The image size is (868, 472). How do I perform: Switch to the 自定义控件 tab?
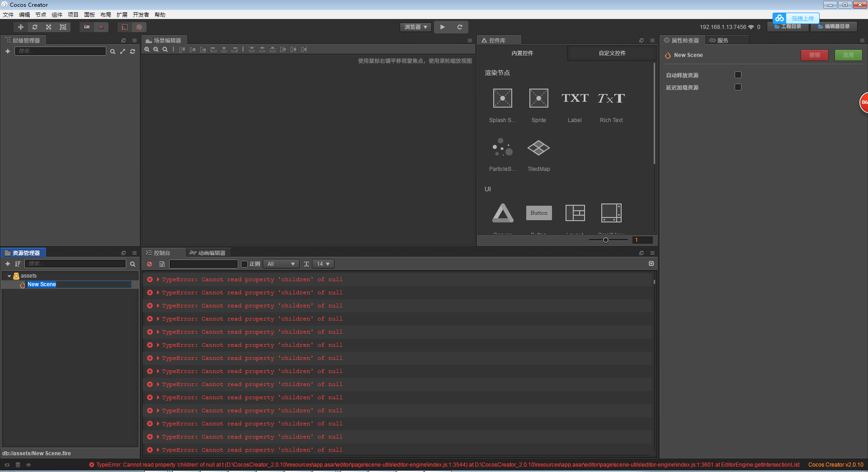[x=612, y=53]
